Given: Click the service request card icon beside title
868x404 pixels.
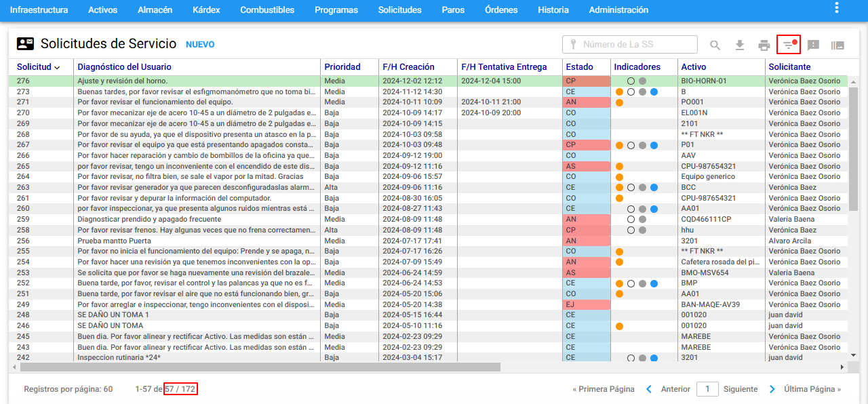Looking at the screenshot, I should pos(25,44).
